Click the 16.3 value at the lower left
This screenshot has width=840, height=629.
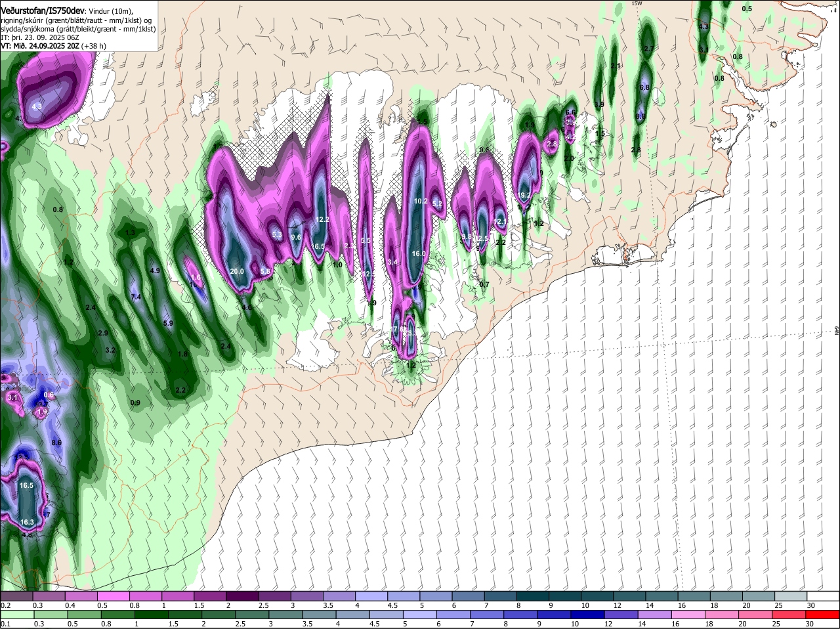pyautogui.click(x=27, y=522)
